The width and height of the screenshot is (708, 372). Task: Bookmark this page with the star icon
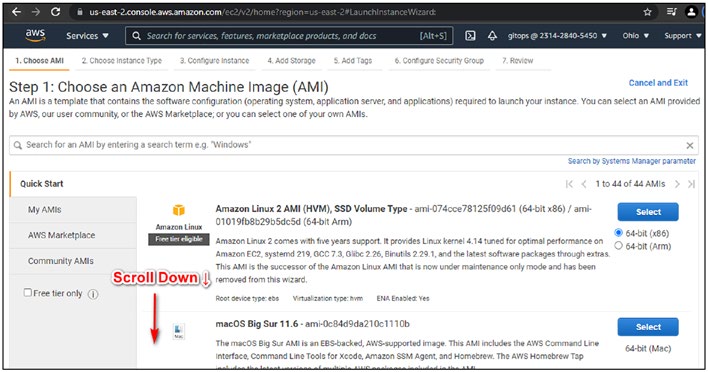point(647,12)
